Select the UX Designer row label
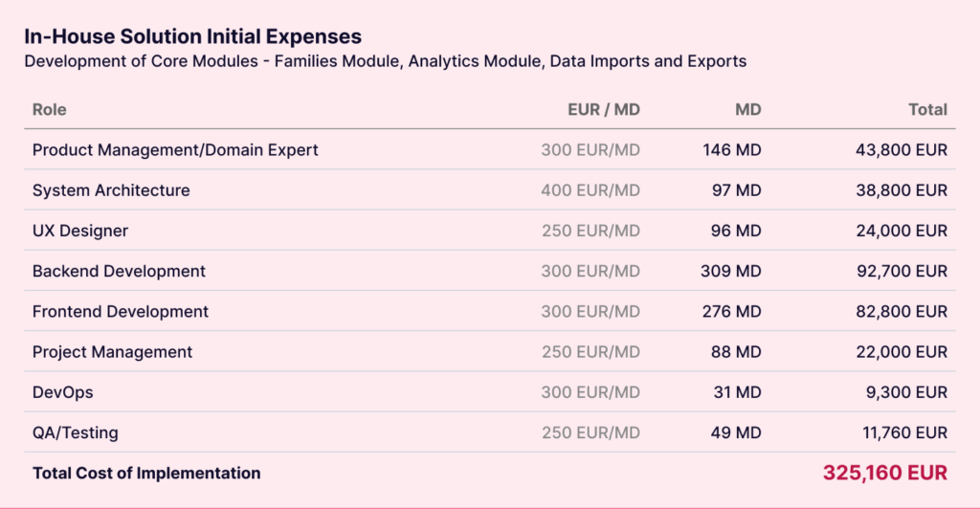 pyautogui.click(x=80, y=231)
